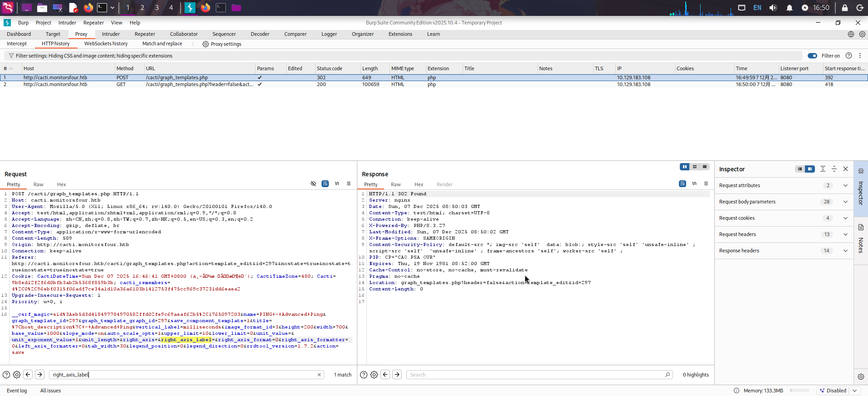The width and height of the screenshot is (868, 396).
Task: Expand Response headers section
Action: [845, 251]
